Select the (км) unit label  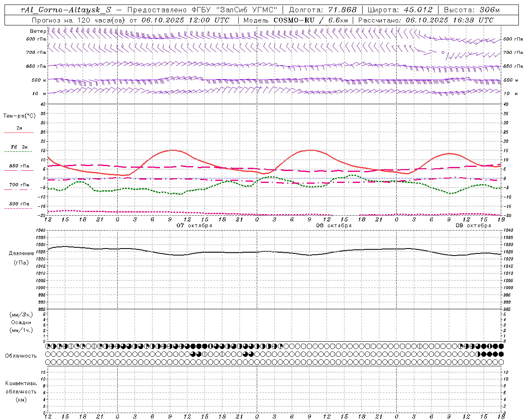pyautogui.click(x=21, y=399)
